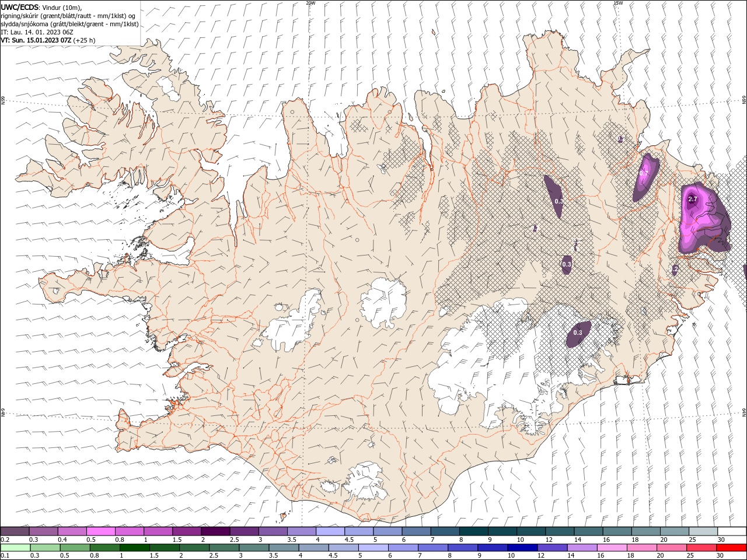Click rain legend swatch between 2.5 and 3
This screenshot has height=560, width=747.
pos(224,548)
